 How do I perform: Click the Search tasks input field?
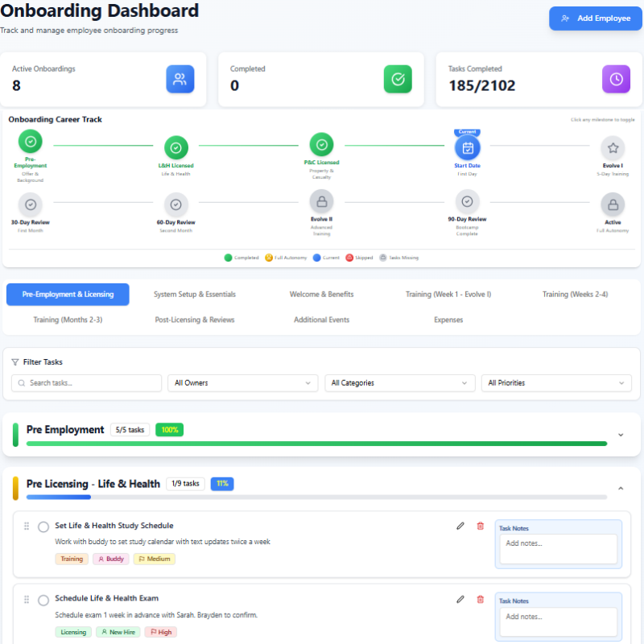pos(87,383)
